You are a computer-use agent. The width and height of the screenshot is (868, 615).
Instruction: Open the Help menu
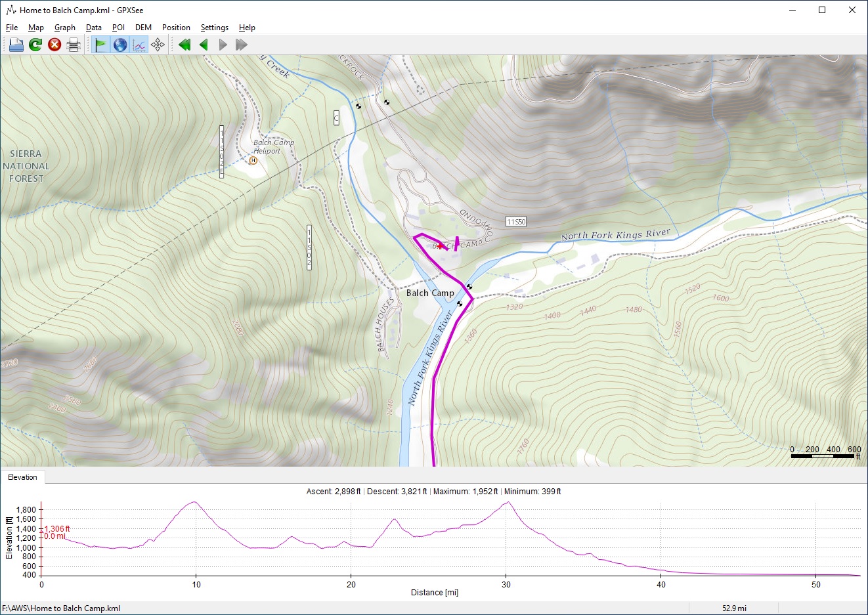247,28
